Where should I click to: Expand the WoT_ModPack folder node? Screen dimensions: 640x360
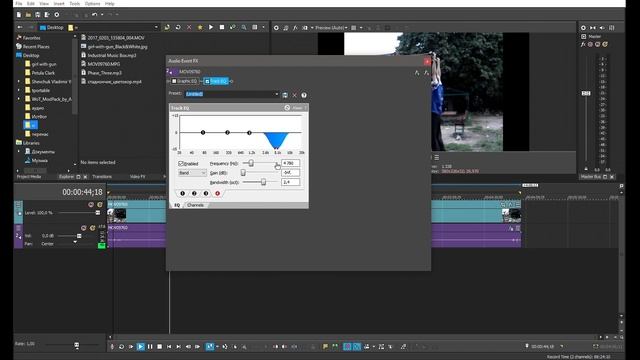(19, 99)
